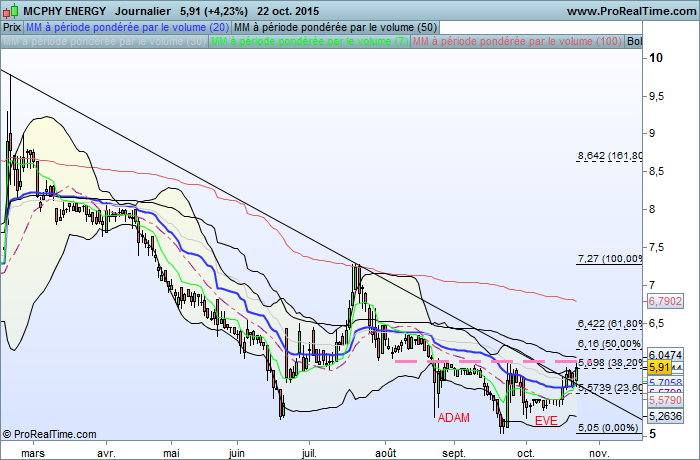
Task: Click the yellow 5,91 current price tag
Action: pos(659,368)
